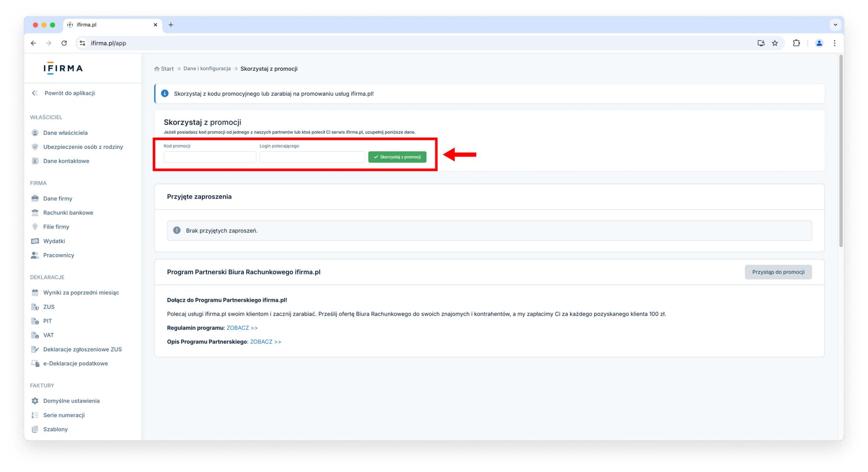Open Szablony in the sidebar

click(56, 429)
